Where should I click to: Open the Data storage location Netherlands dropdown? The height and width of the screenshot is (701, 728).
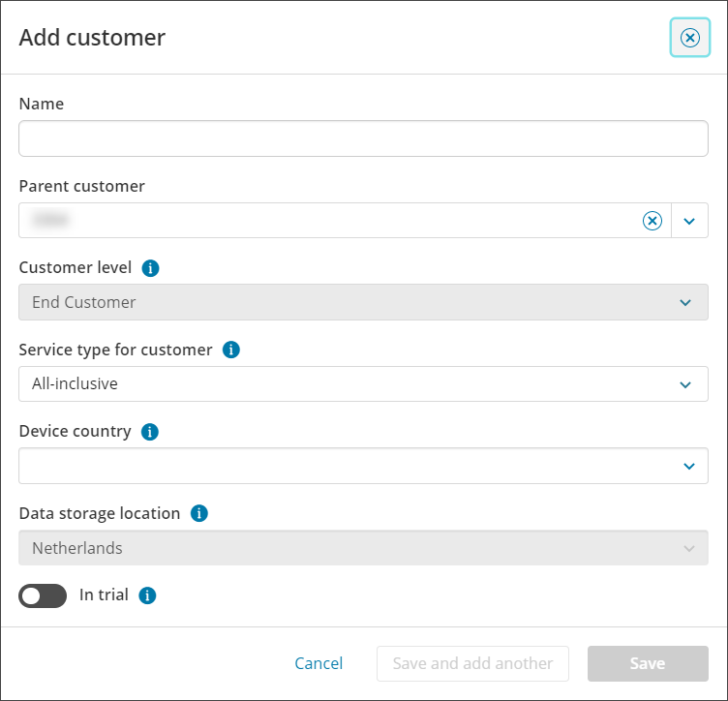point(363,548)
